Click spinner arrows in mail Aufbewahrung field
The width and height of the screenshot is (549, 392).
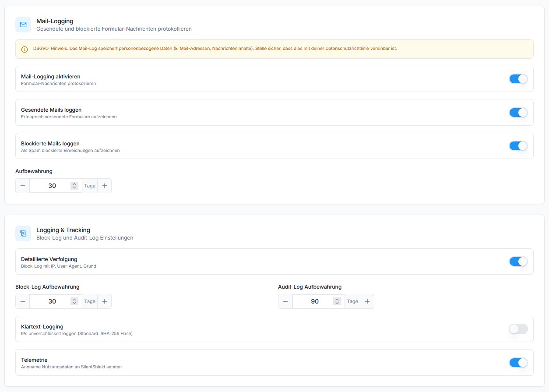(x=74, y=186)
